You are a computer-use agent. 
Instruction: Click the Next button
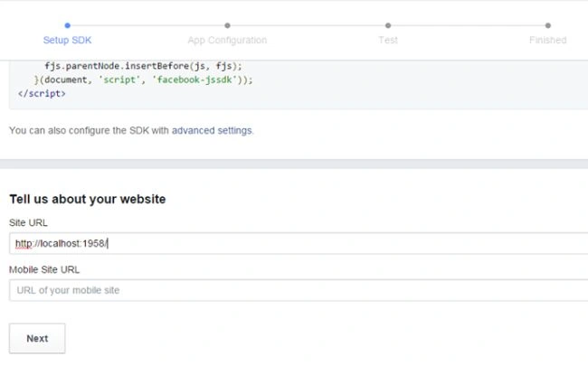(37, 338)
